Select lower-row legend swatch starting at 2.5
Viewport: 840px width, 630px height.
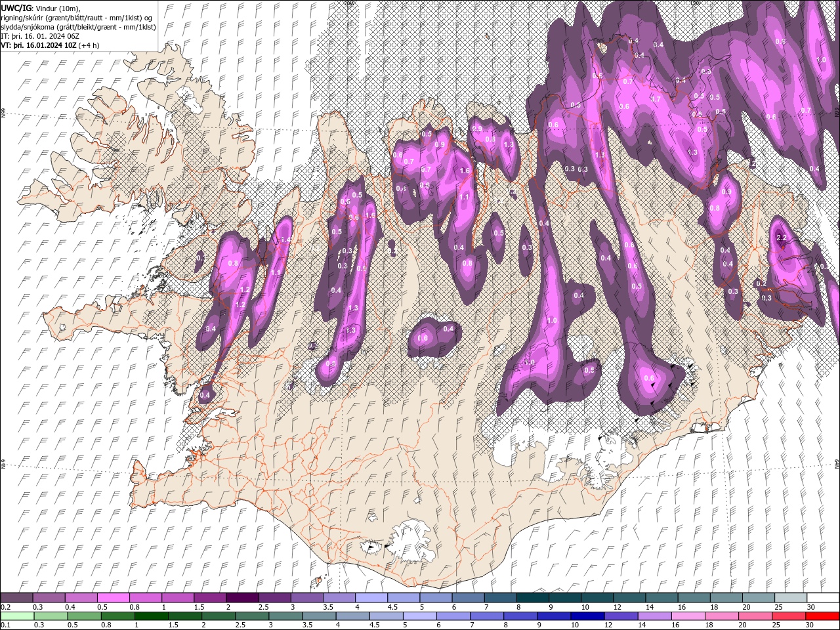[x=252, y=616]
